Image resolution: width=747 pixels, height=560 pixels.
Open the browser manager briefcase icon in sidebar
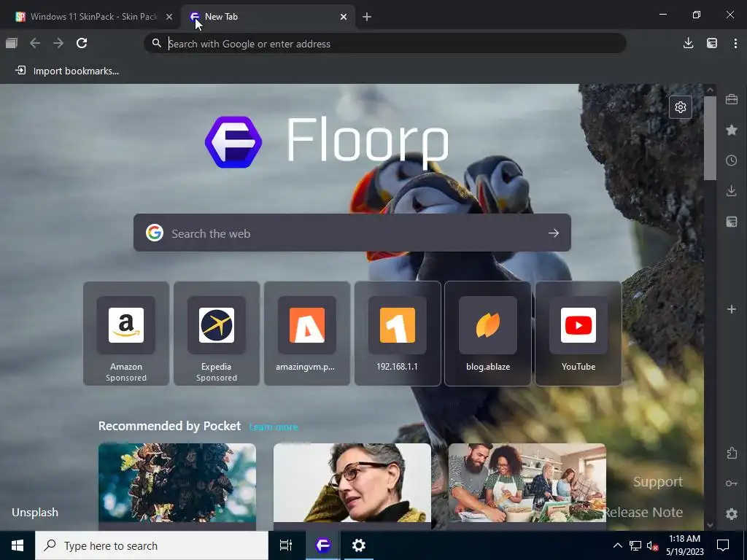(732, 99)
